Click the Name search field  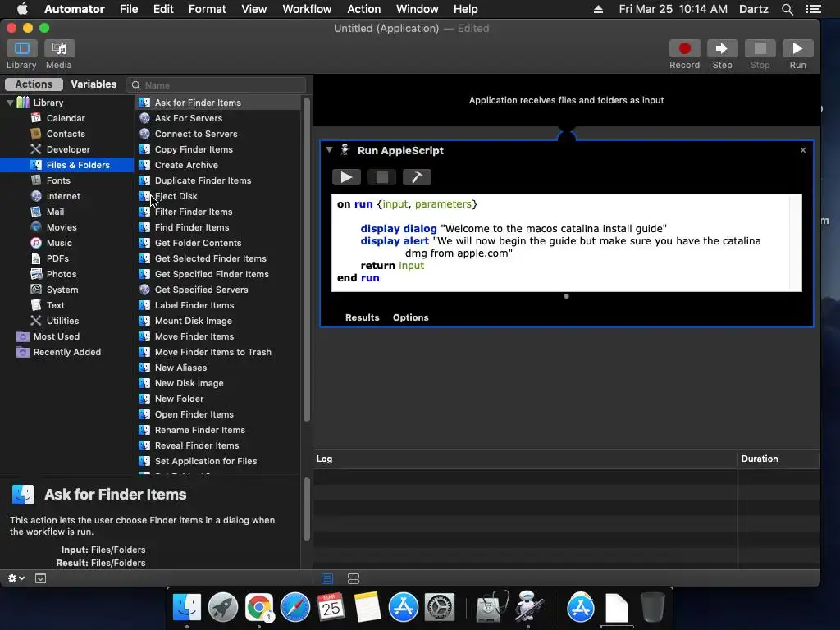(x=217, y=84)
